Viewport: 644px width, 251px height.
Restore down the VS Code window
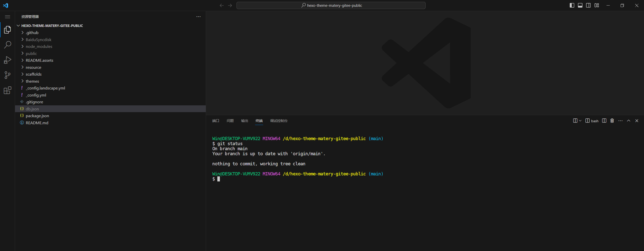622,5
